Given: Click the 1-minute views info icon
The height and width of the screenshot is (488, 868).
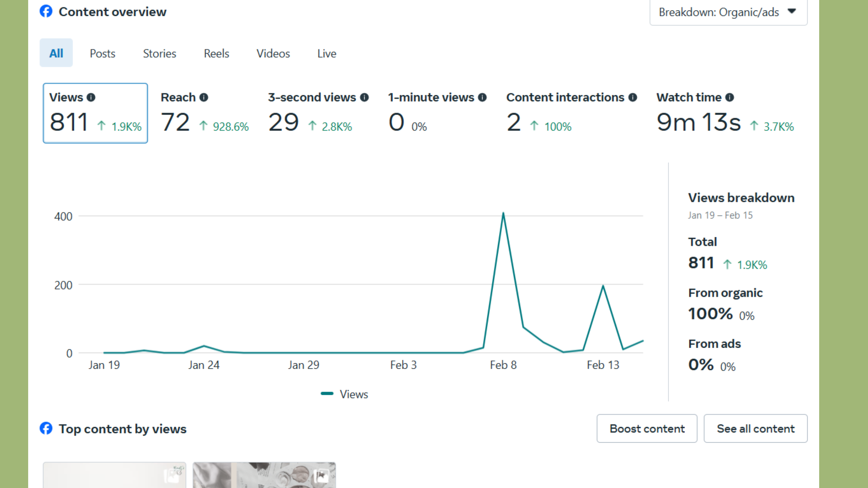Looking at the screenshot, I should tap(482, 98).
